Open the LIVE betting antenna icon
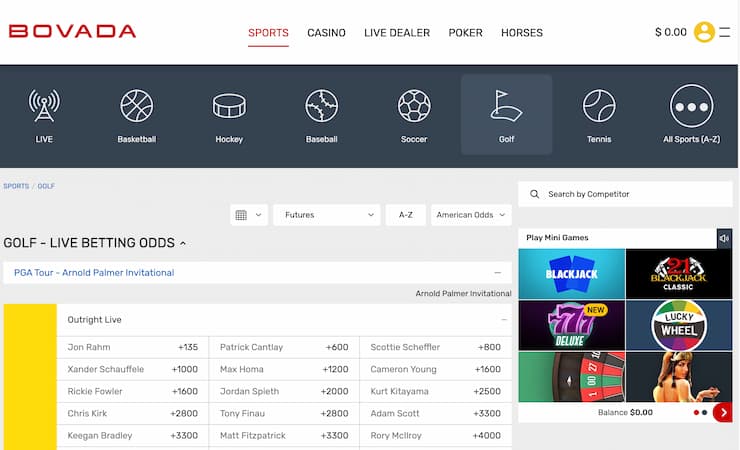 [x=44, y=106]
